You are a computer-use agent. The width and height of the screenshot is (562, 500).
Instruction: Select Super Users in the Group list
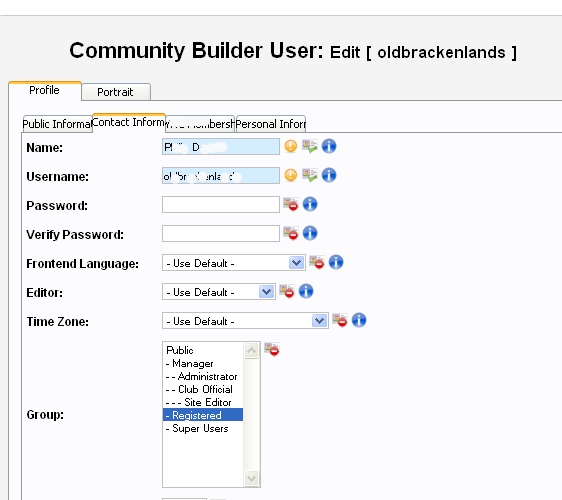click(x=203, y=428)
